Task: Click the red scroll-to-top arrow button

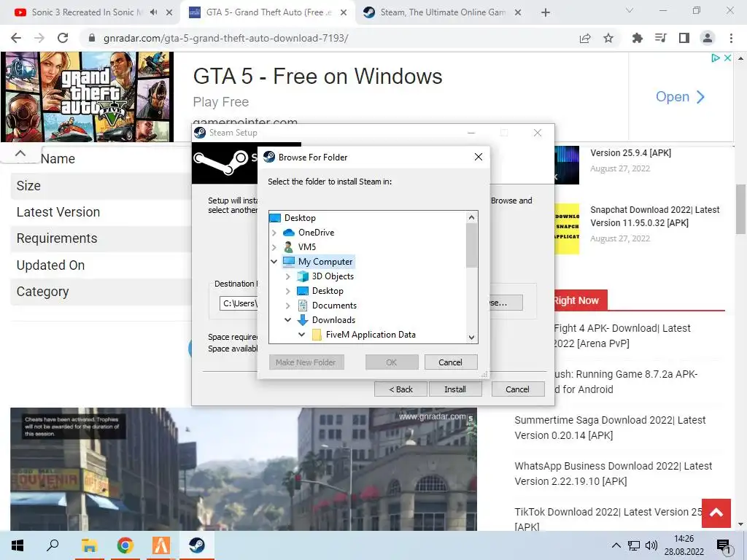Action: (716, 513)
